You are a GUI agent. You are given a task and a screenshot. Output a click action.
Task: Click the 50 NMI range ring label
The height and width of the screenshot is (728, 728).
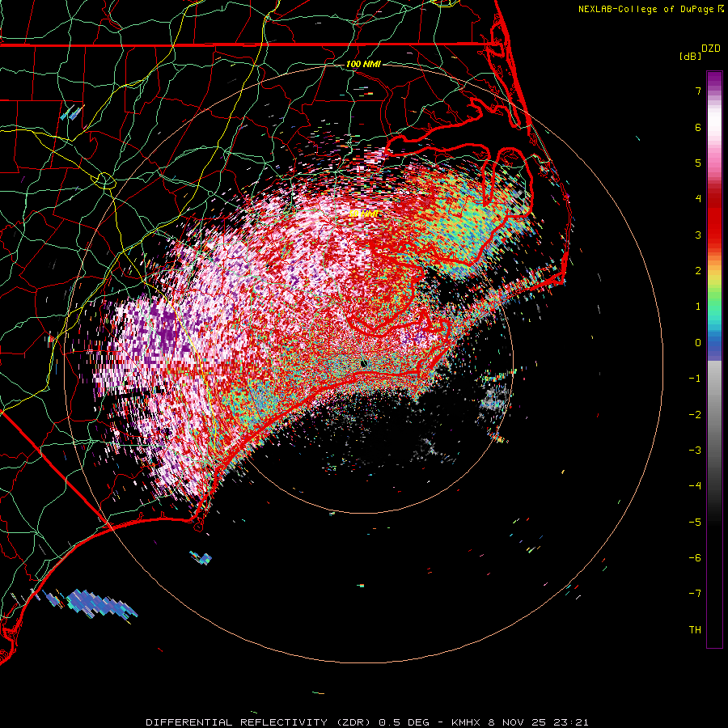(x=363, y=214)
